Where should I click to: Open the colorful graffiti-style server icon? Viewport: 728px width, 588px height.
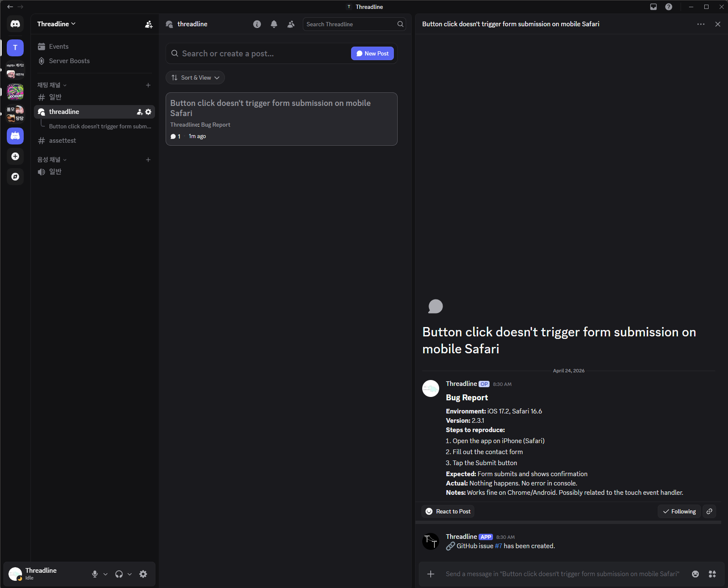click(15, 92)
